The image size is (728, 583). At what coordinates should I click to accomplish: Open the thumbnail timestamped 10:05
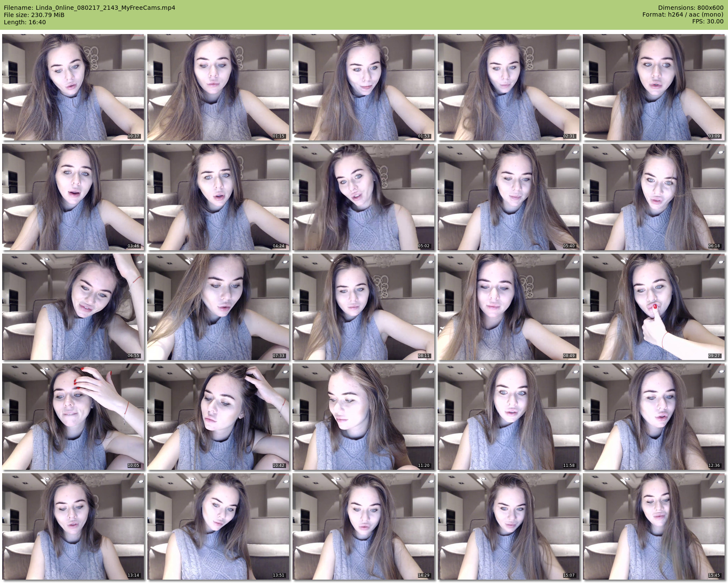pos(73,417)
